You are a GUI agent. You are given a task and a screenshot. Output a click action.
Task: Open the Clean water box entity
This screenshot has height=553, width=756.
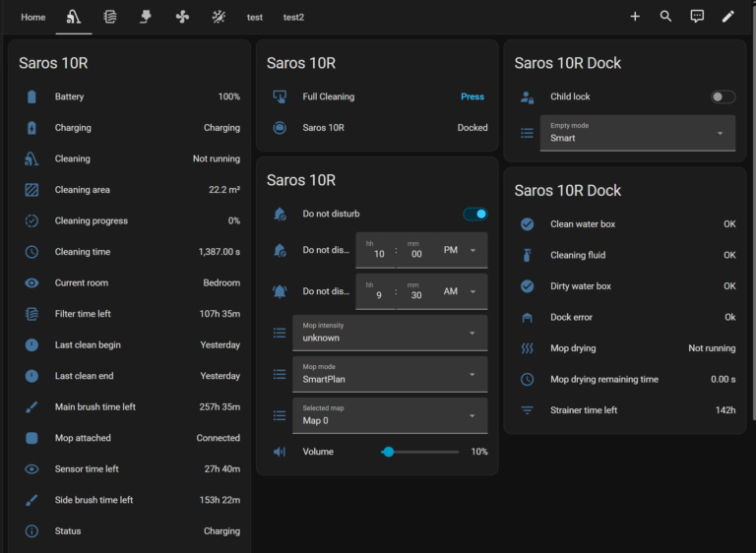point(628,224)
